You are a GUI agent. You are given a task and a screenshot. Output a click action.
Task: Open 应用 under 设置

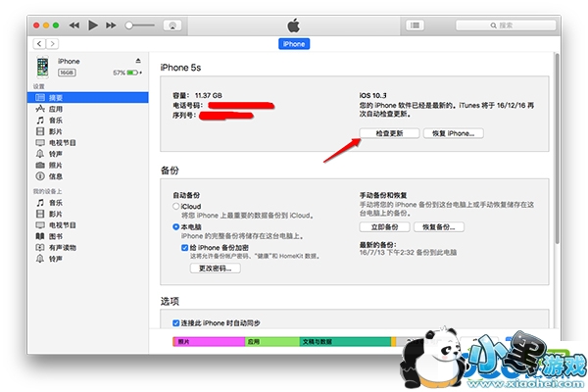pyautogui.click(x=88, y=109)
